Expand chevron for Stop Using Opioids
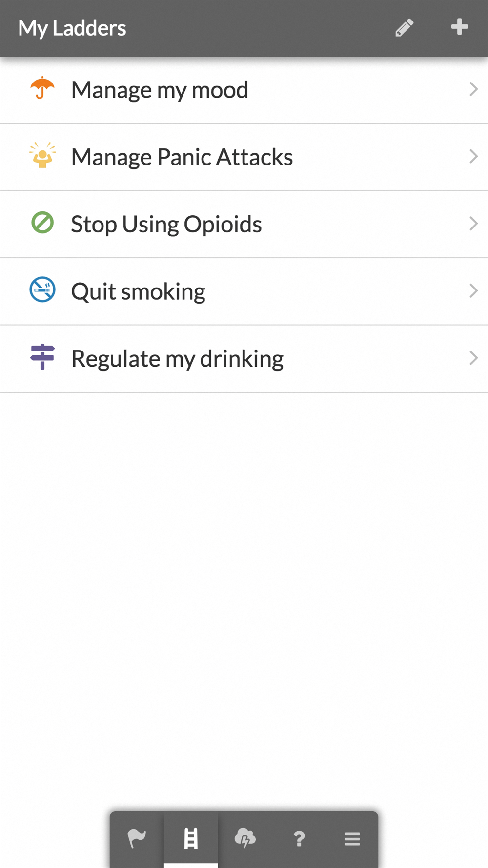The width and height of the screenshot is (488, 868). [x=473, y=224]
